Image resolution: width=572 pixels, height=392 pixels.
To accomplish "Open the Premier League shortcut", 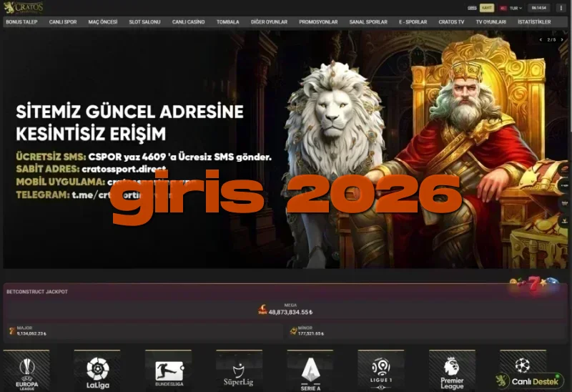I will point(453,371).
